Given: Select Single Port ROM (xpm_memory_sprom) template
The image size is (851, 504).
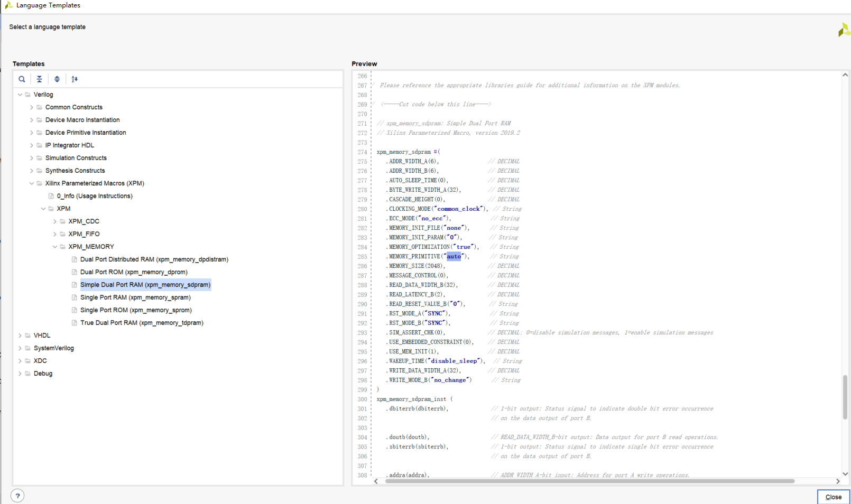Looking at the screenshot, I should 136,310.
